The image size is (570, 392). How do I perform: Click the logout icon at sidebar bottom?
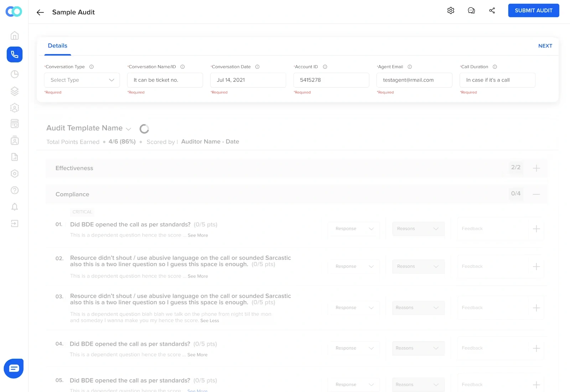coord(14,223)
